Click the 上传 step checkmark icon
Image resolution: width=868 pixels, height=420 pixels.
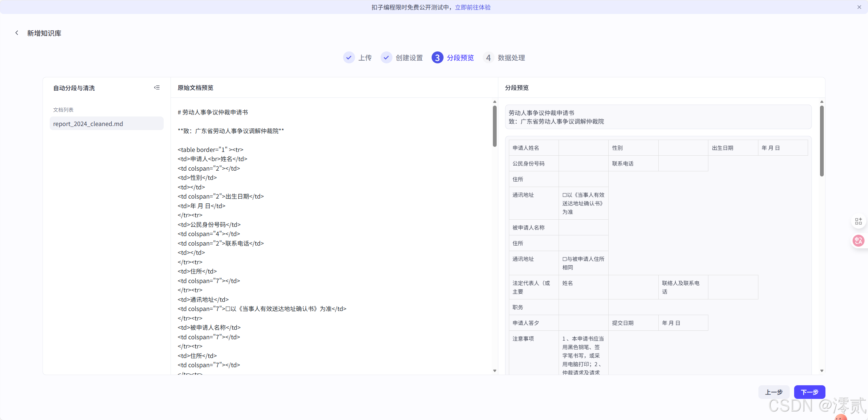[348, 58]
